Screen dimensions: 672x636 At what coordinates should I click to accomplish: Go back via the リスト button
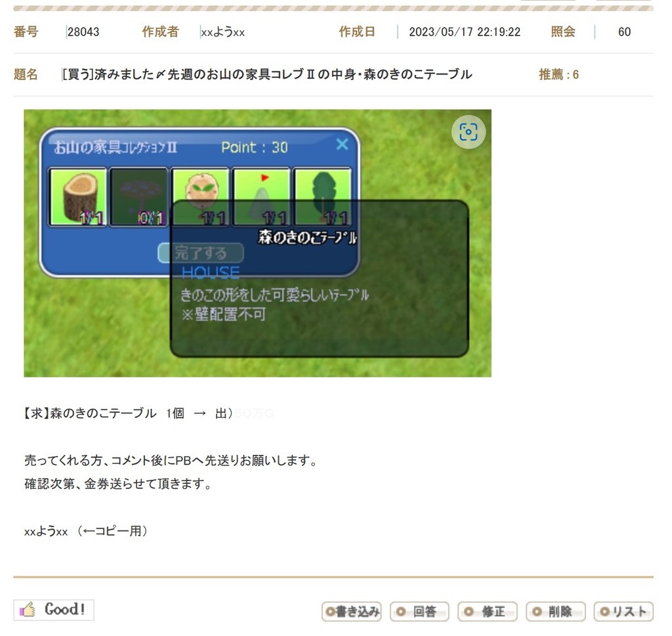[623, 612]
